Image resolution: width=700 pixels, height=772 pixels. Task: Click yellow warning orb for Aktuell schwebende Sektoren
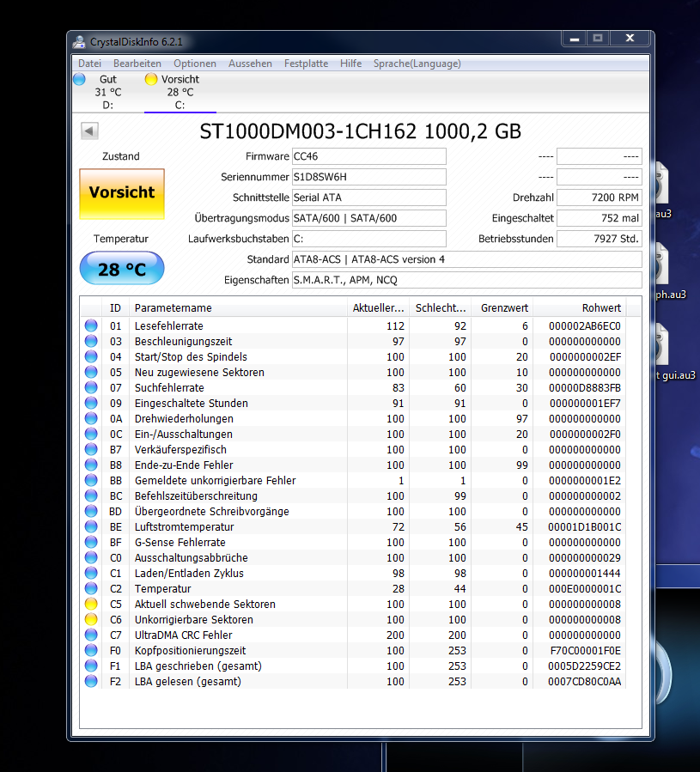[91, 604]
